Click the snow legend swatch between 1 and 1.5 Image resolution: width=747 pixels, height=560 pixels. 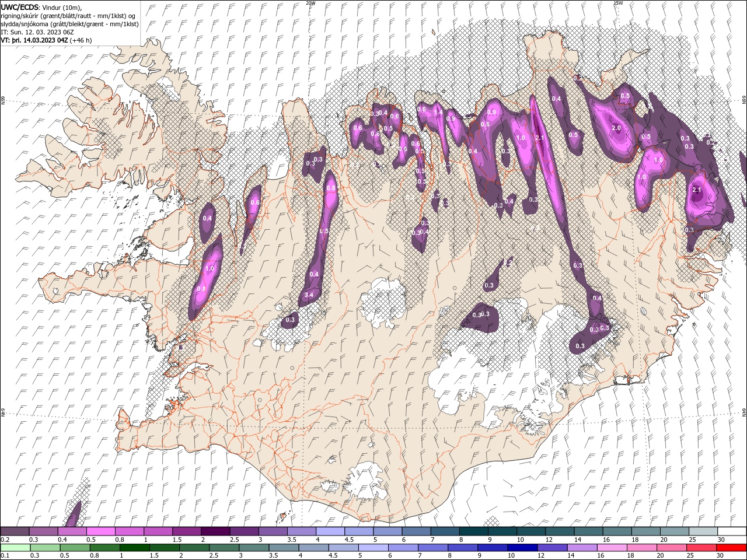coord(159,531)
